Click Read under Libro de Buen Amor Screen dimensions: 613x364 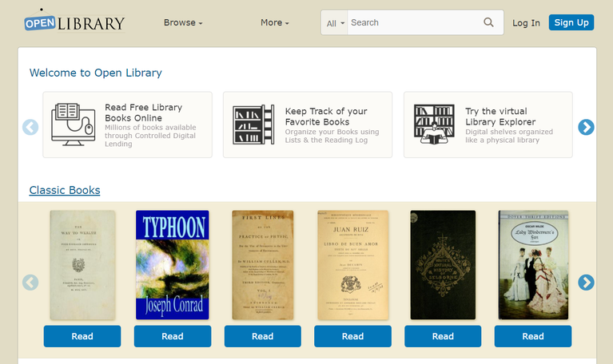point(352,336)
